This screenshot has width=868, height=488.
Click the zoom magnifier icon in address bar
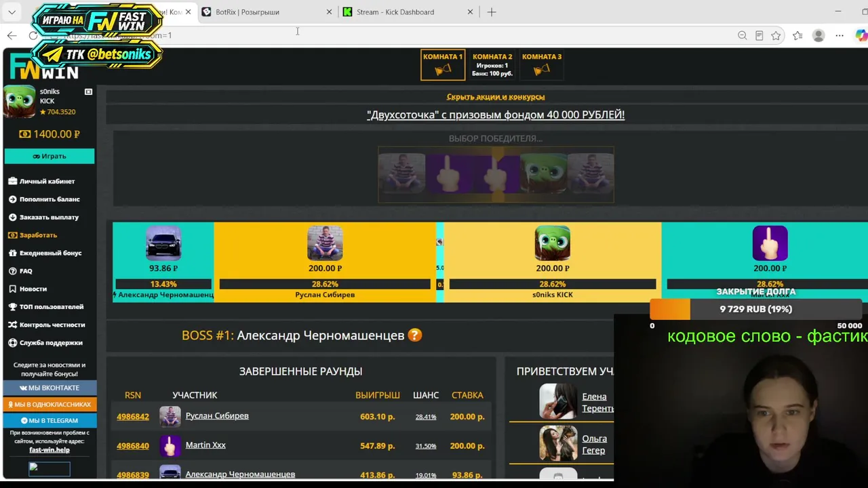click(x=742, y=35)
